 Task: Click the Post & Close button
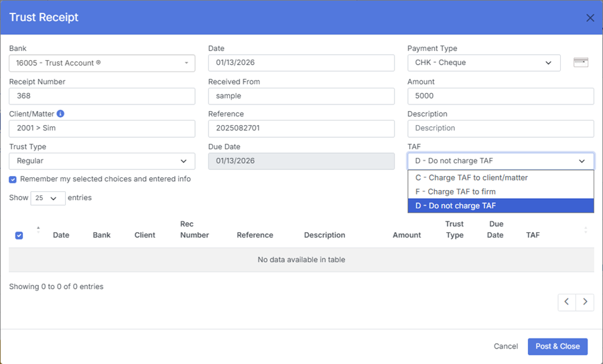point(557,347)
